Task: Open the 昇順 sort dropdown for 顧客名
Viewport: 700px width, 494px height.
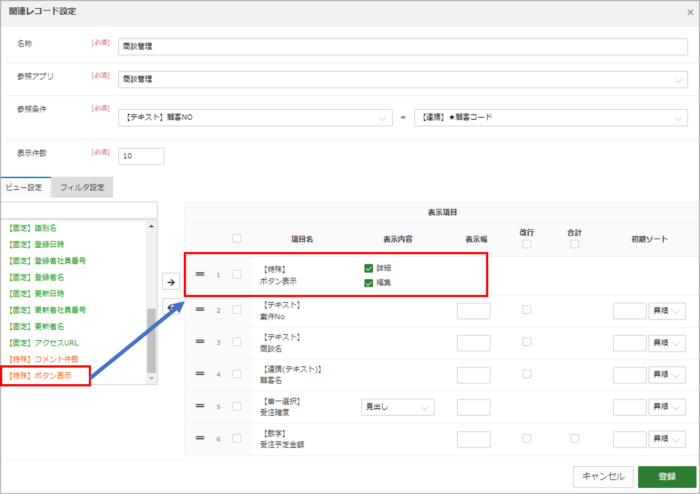Action: pyautogui.click(x=667, y=375)
